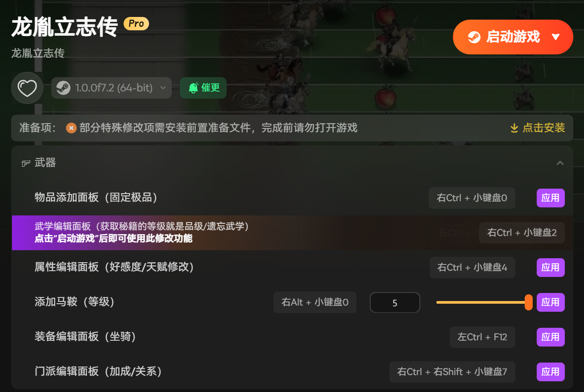Click the orange warning X icon in 准备项

pos(71,128)
